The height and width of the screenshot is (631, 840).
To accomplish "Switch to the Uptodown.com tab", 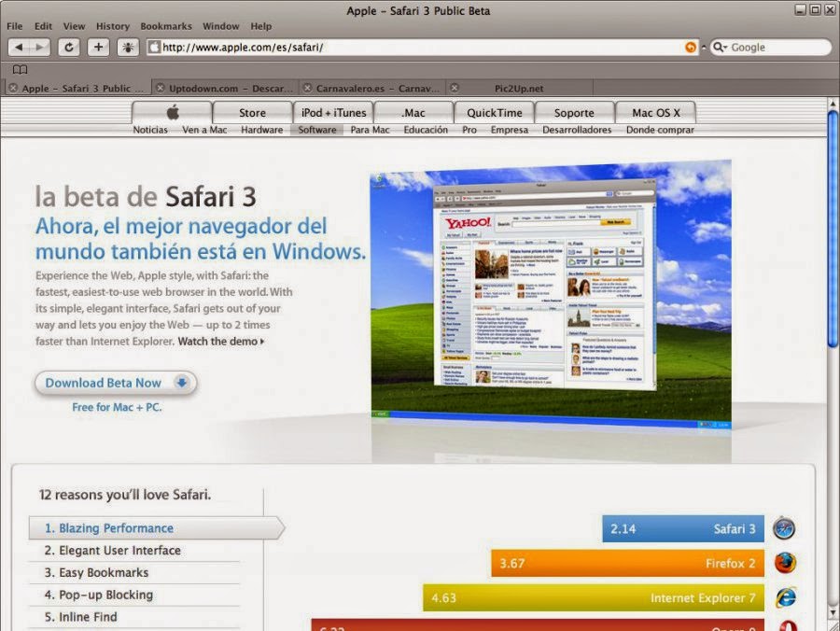I will click(x=225, y=88).
